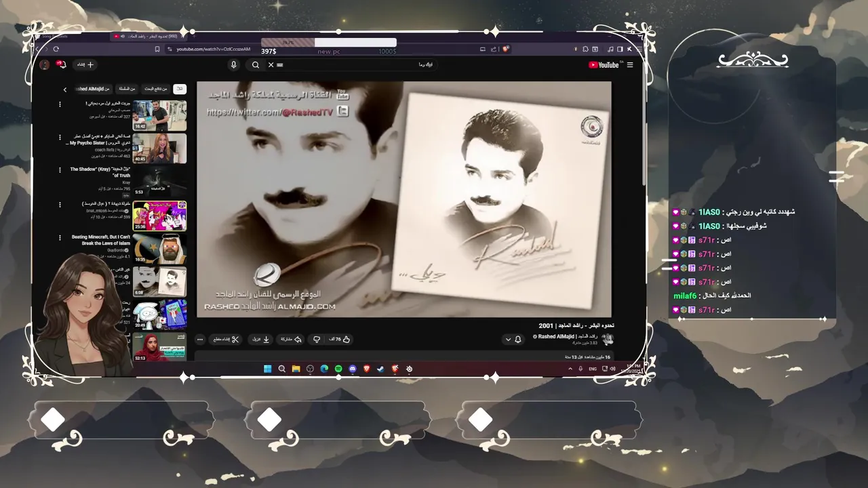The image size is (868, 488).
Task: Click the Clip scissors button
Action: point(226,339)
